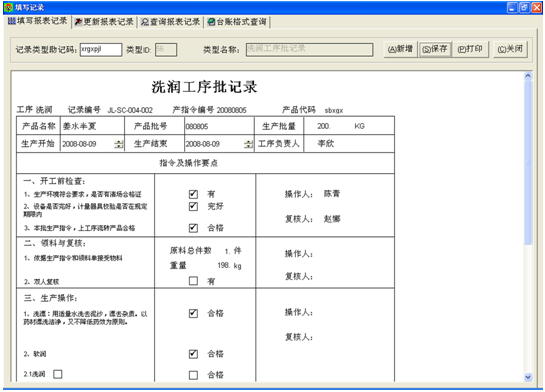This screenshot has width=545, height=392.
Task: Click the grid icon on 填写报表记录 tab
Action: pyautogui.click(x=11, y=21)
